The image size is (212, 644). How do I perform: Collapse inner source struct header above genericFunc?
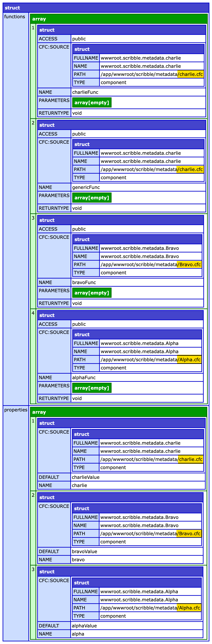click(x=138, y=144)
